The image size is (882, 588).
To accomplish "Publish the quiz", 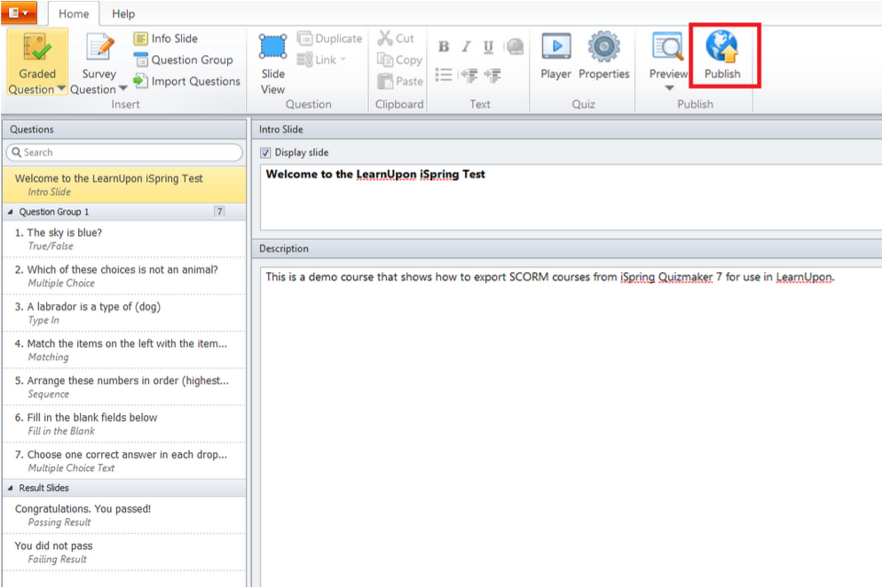I will (723, 56).
